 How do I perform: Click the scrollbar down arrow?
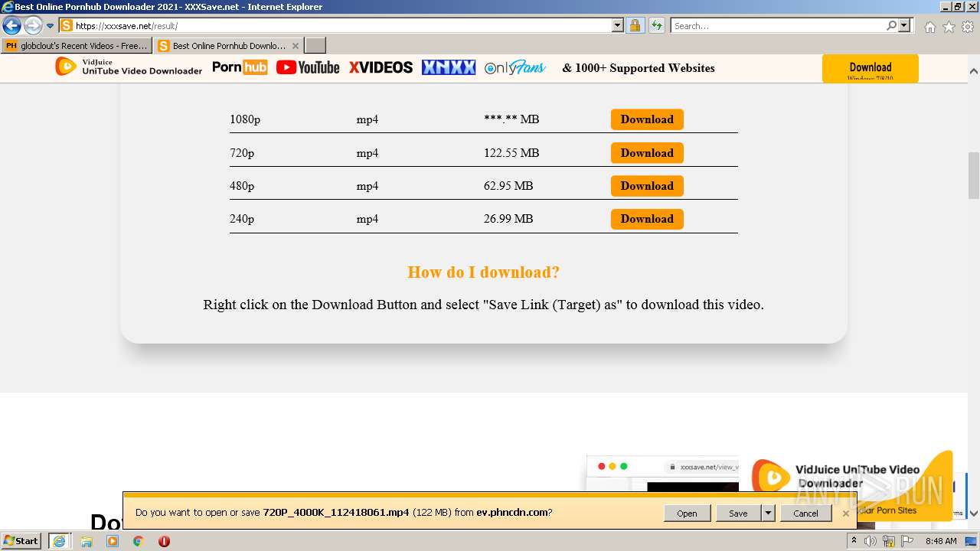[974, 514]
